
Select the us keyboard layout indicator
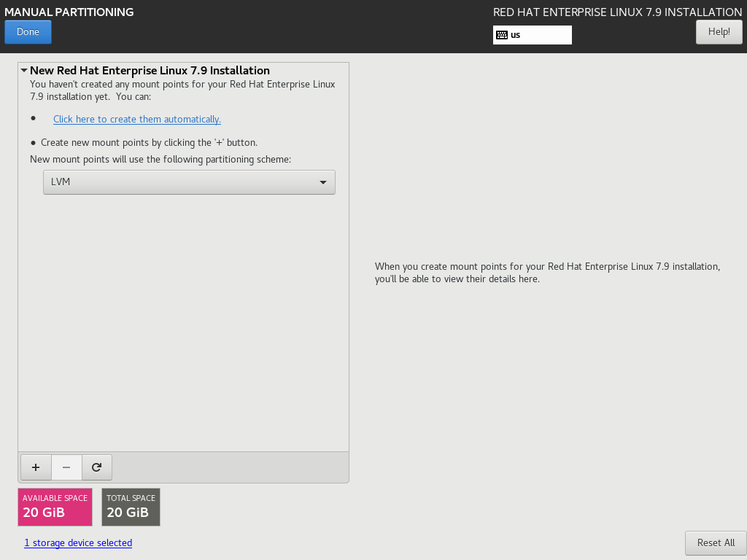pos(532,35)
